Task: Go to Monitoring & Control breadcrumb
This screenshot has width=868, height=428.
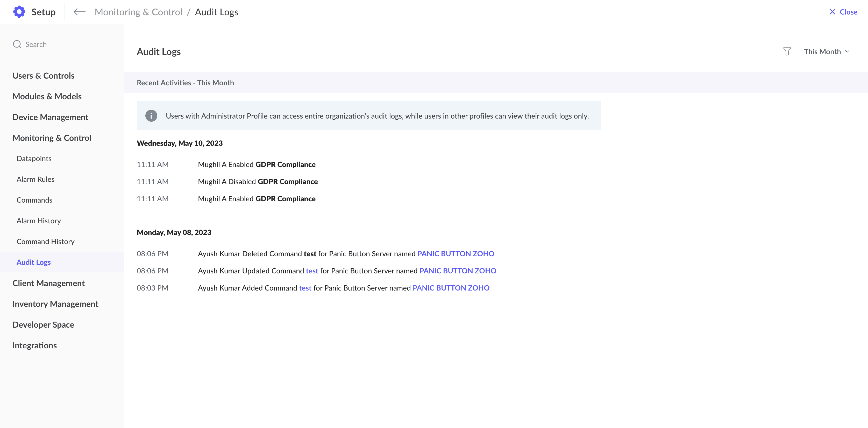Action: [138, 12]
